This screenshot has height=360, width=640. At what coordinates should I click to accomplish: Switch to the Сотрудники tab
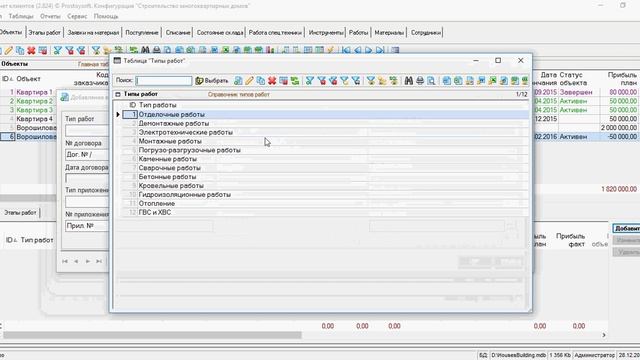(426, 32)
